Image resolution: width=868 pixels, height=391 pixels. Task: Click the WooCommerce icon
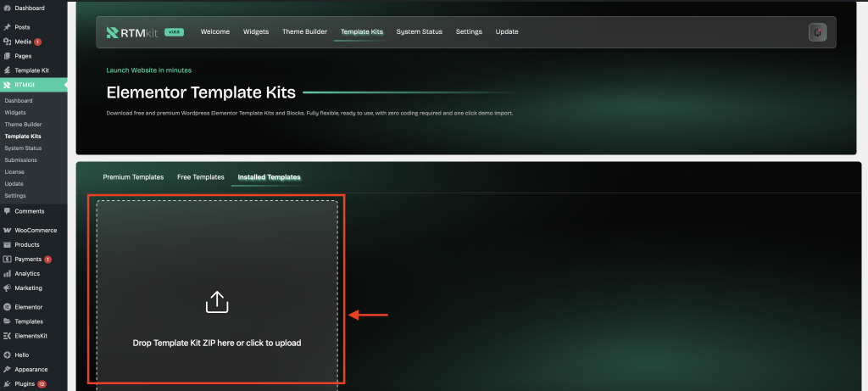(x=7, y=231)
